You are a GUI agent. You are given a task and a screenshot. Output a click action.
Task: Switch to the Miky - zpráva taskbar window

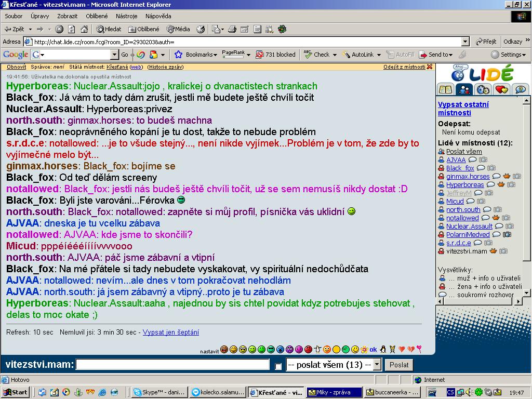click(x=334, y=392)
